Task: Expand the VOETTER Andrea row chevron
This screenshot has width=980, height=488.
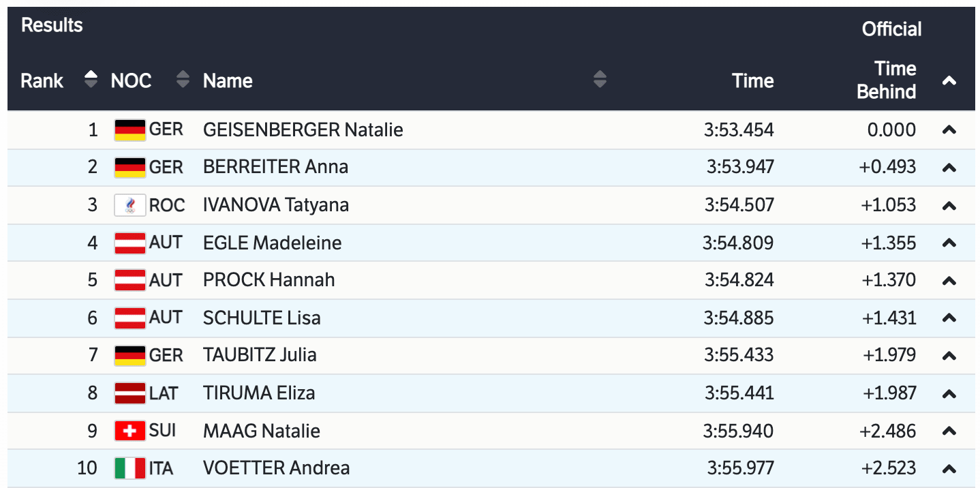Action: [x=949, y=468]
